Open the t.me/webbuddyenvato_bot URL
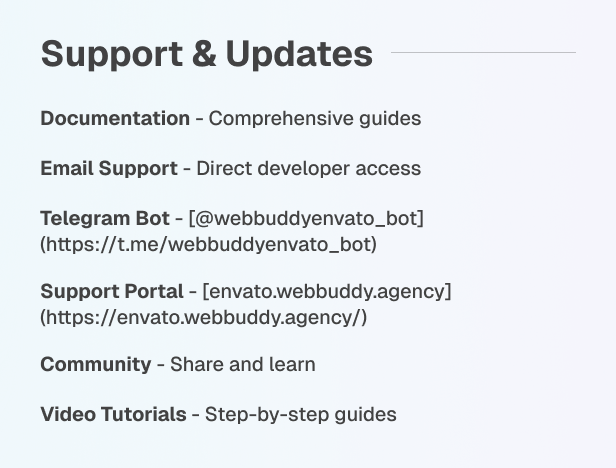616x468 pixels. (x=208, y=243)
